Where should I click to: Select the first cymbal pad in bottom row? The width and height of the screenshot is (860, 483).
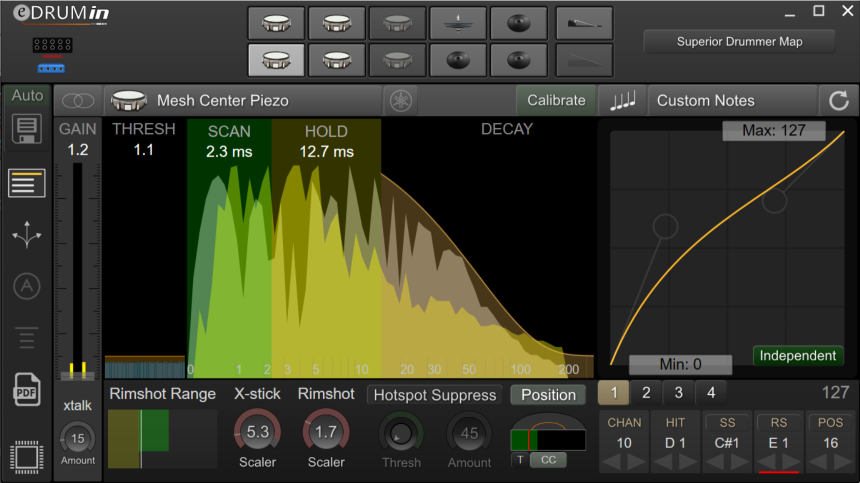458,60
